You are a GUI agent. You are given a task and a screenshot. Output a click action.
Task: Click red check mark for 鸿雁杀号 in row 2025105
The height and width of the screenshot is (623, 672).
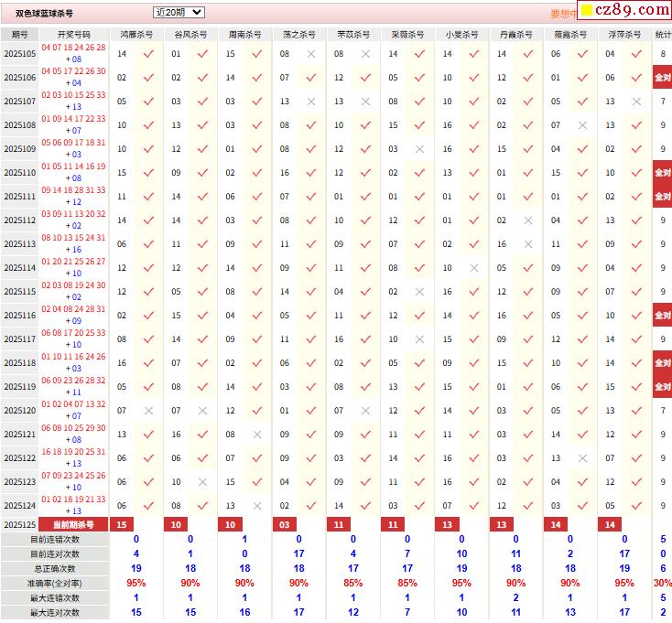click(148, 54)
